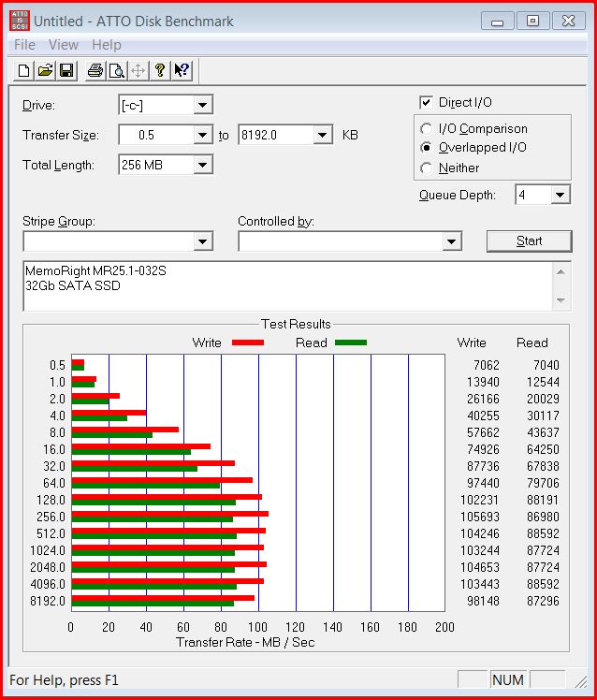Select the I/O Comparison radio button
The image size is (597, 700).
point(426,129)
